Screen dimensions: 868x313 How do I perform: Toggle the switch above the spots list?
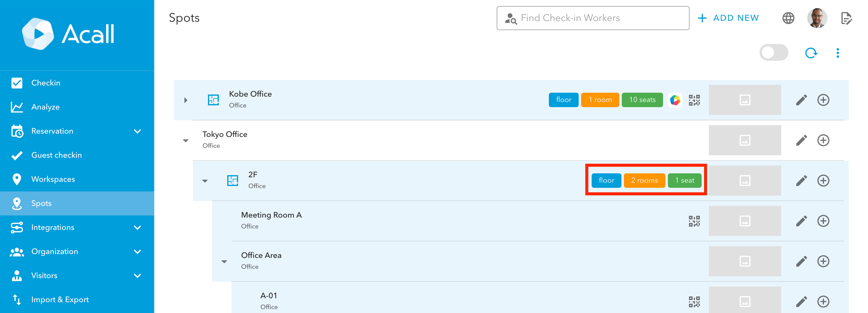click(x=774, y=53)
